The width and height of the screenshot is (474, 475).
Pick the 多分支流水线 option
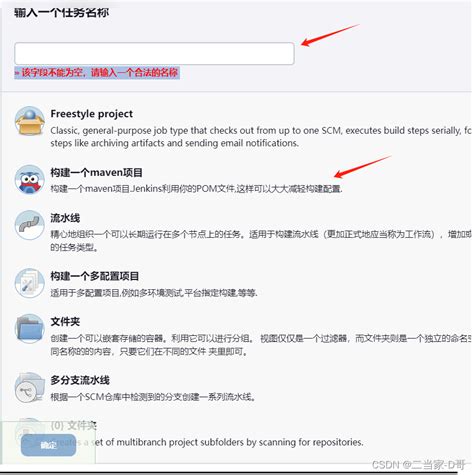[80, 380]
